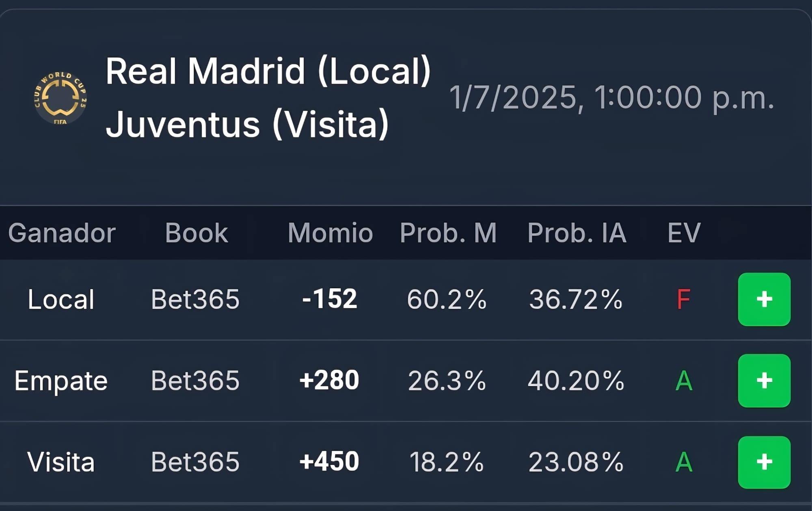Viewport: 812px width, 511px height.
Task: Sort by the EV column header
Action: 684,233
